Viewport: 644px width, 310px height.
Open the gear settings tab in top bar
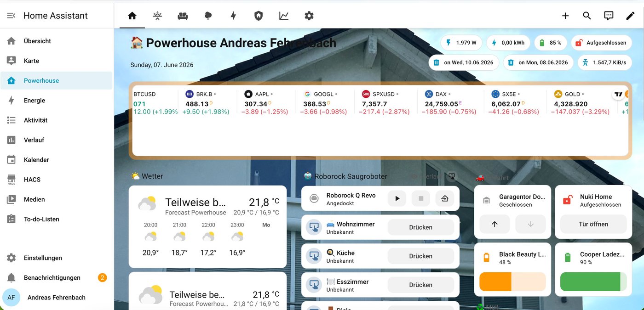pos(309,16)
